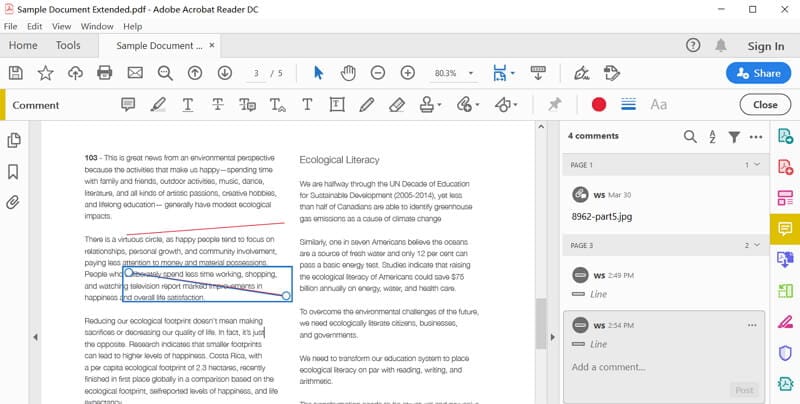This screenshot has width=800, height=404.
Task: Choose the Selection arrow tool
Action: tap(318, 73)
